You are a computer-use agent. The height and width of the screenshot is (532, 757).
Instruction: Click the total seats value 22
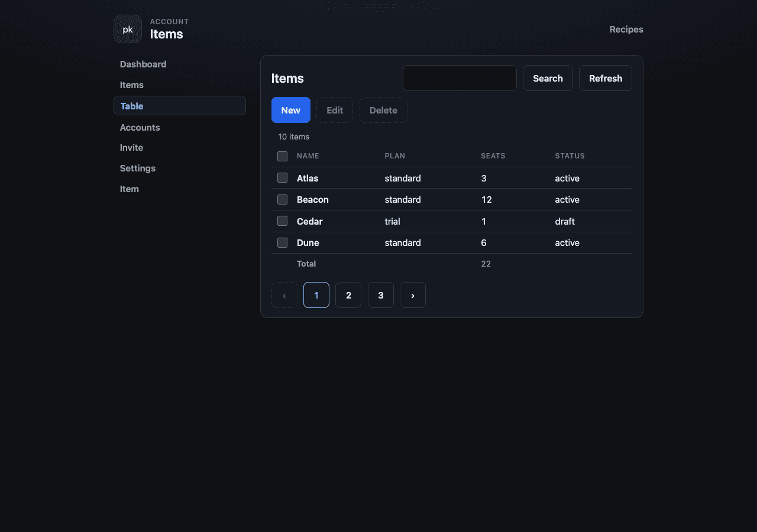pos(486,264)
